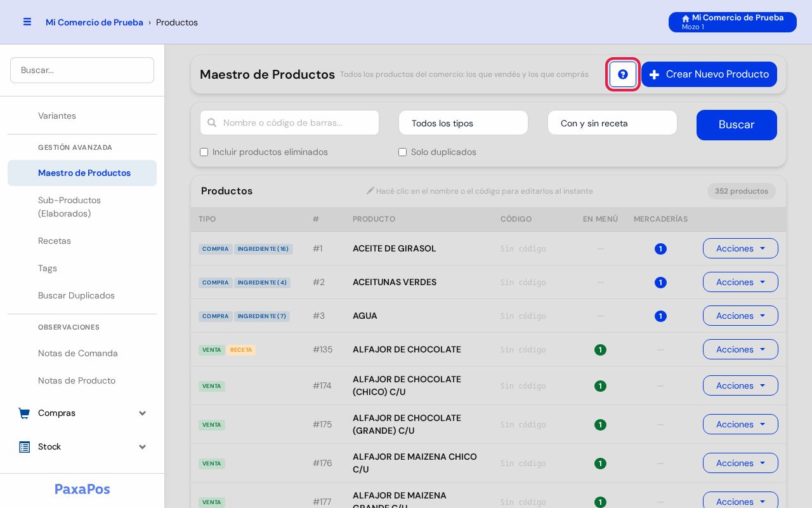Open Notas de Comanda in sidebar
This screenshot has width=812, height=508.
point(82,353)
